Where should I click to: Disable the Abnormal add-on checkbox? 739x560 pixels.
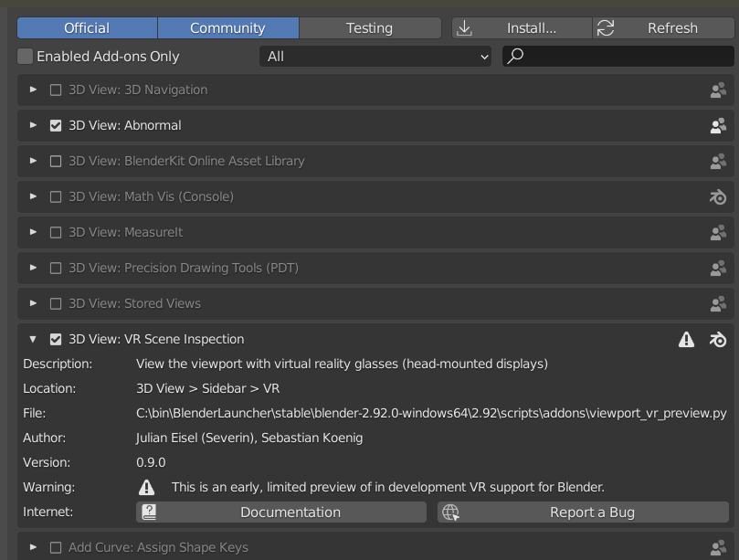[x=57, y=125]
